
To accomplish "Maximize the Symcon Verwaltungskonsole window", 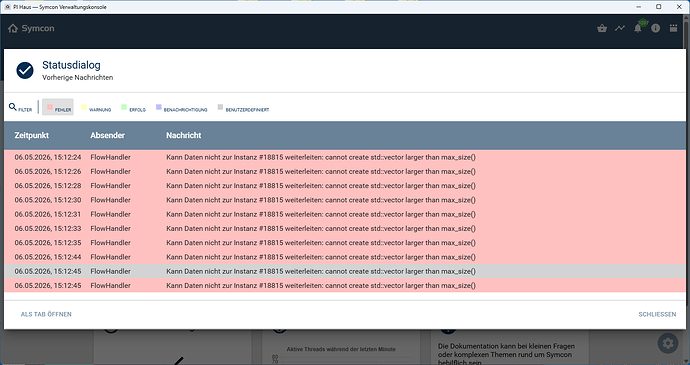I will click(659, 7).
